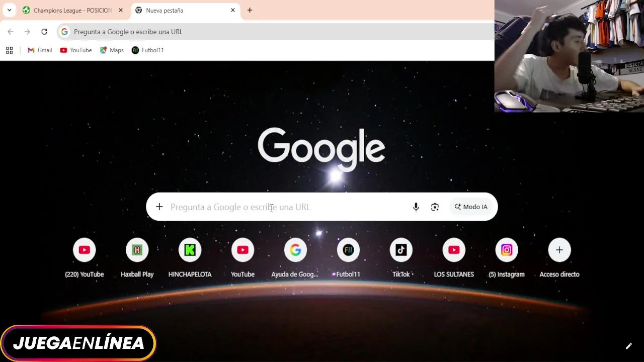
Task: Open the TikTok shortcut
Action: click(401, 258)
